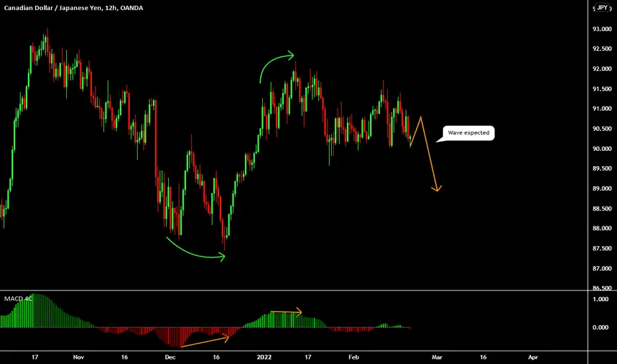Select the 'Wave expected' callout label
The height and width of the screenshot is (364, 617).
click(x=468, y=133)
